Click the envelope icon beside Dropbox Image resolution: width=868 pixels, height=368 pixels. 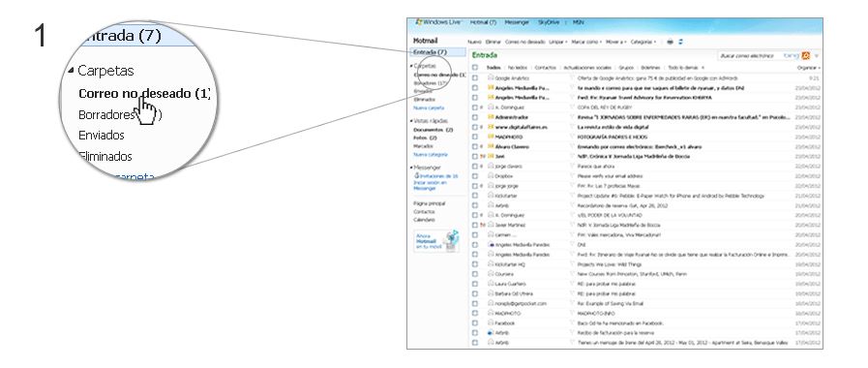click(491, 175)
